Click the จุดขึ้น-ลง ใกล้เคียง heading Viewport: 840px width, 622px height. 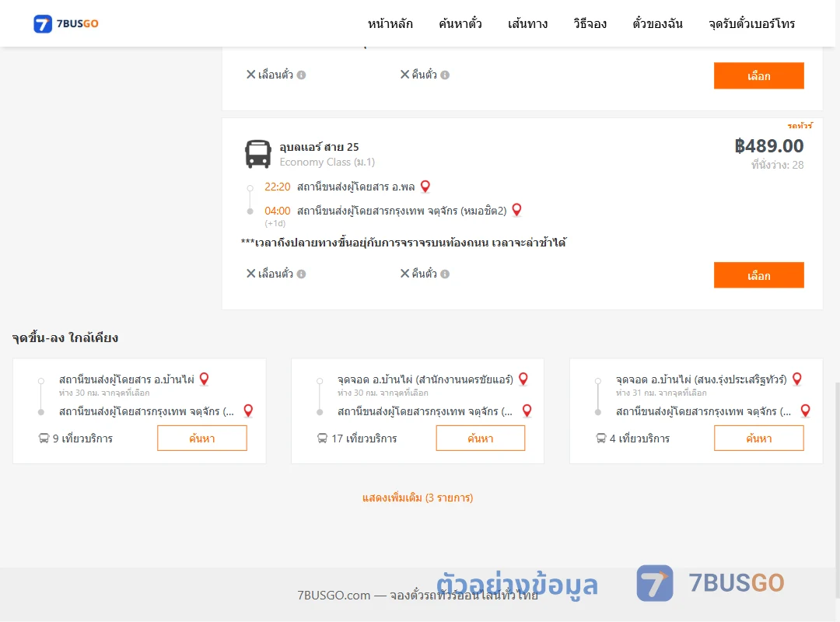pyautogui.click(x=65, y=338)
